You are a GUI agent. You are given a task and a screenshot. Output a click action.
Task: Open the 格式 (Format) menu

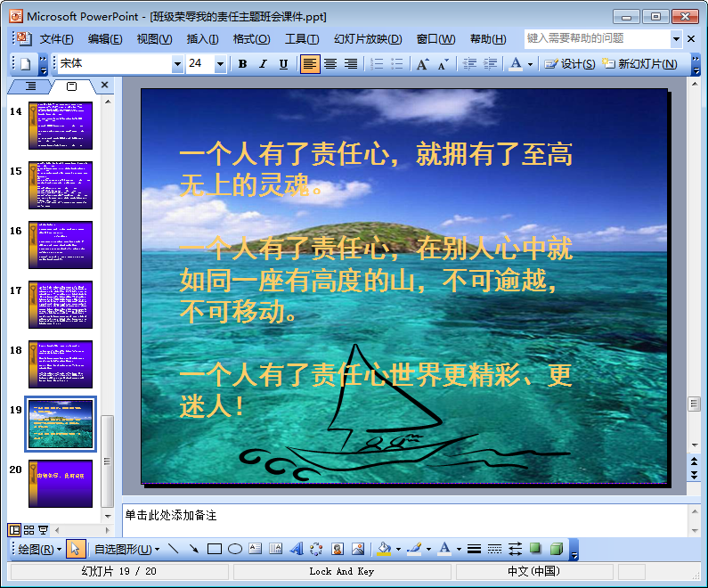251,39
